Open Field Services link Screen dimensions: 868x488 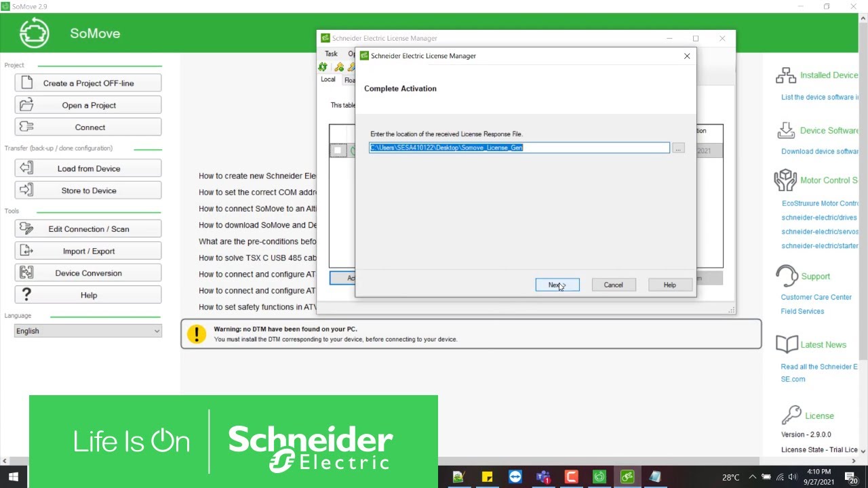pyautogui.click(x=802, y=311)
